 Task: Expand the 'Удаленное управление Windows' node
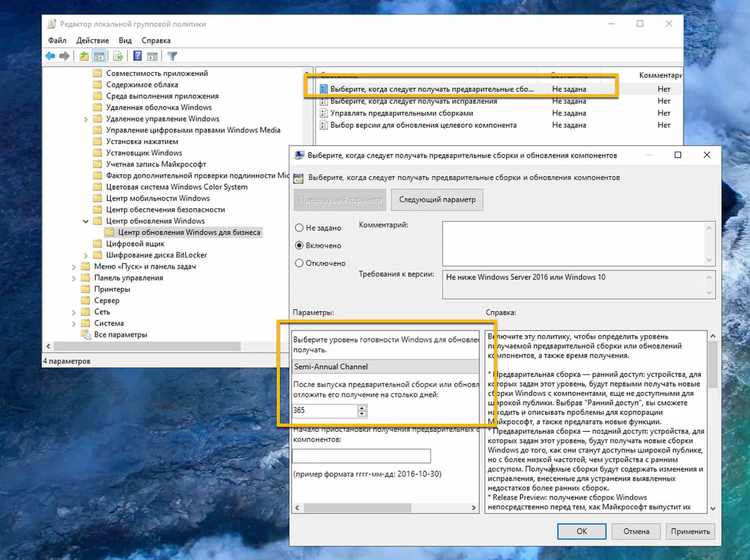pyautogui.click(x=85, y=119)
